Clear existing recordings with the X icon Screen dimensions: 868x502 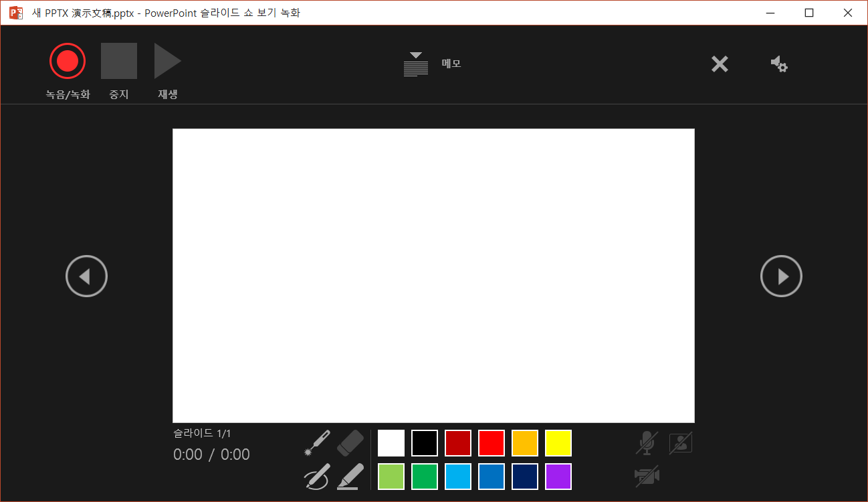click(720, 64)
